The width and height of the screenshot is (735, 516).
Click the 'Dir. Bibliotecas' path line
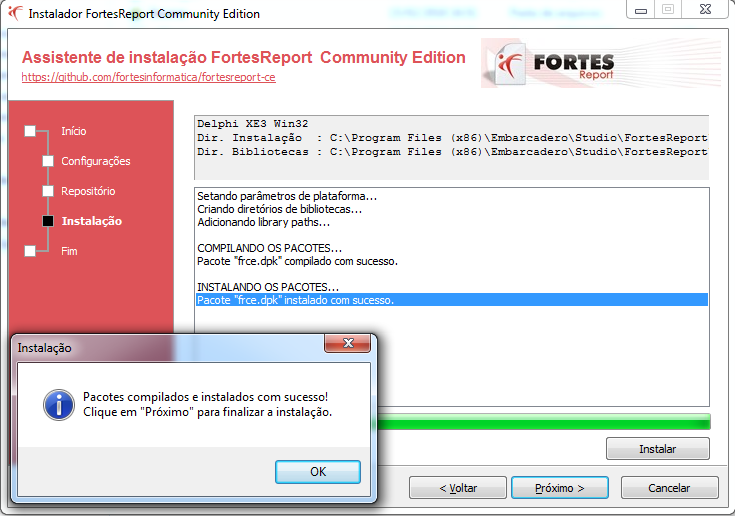[x=452, y=152]
